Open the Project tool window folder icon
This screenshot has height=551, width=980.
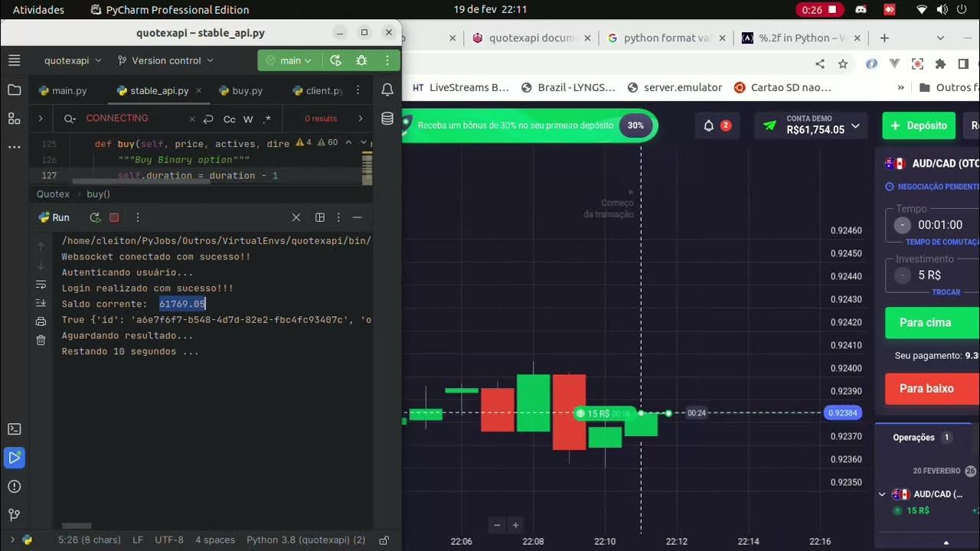pos(15,90)
